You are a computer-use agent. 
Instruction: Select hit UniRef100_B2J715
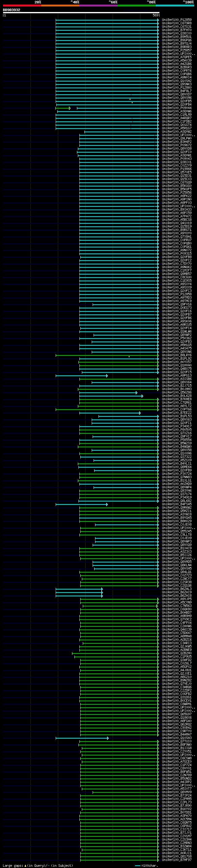coord(176,386)
